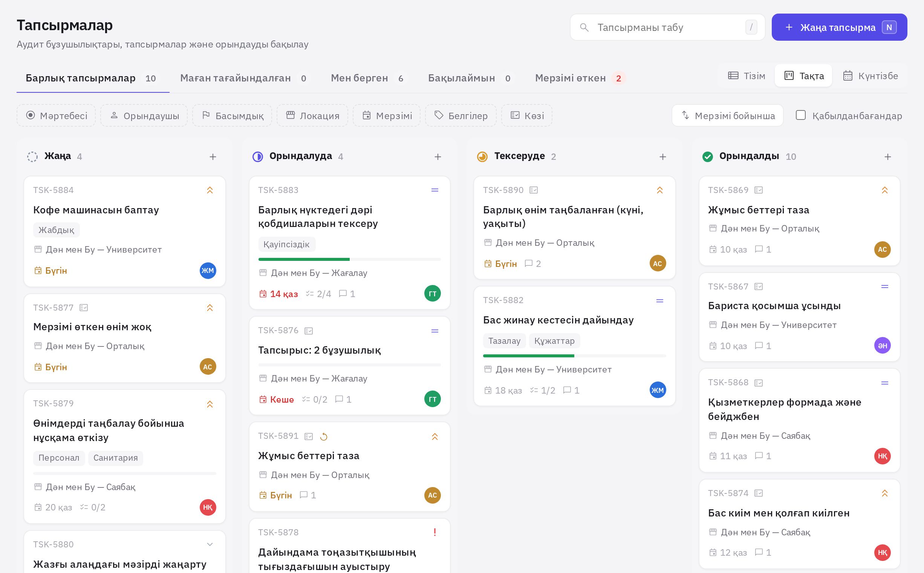Open the НҚ avatar on TSK-5879
Viewport: 924px width, 573px height.
[x=208, y=507]
